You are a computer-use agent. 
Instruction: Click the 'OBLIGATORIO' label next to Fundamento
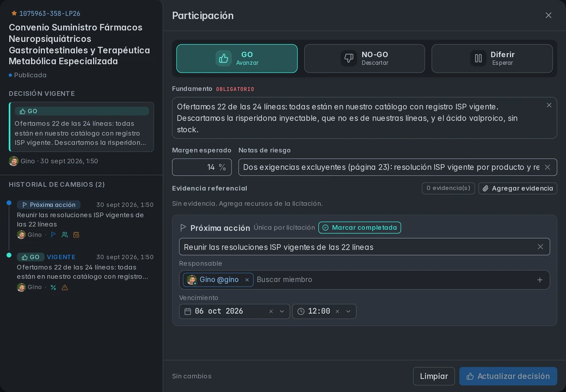click(x=235, y=89)
